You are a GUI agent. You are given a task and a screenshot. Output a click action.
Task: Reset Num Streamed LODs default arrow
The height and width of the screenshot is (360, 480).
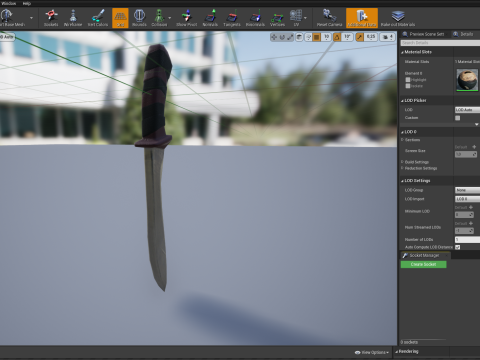point(471,223)
